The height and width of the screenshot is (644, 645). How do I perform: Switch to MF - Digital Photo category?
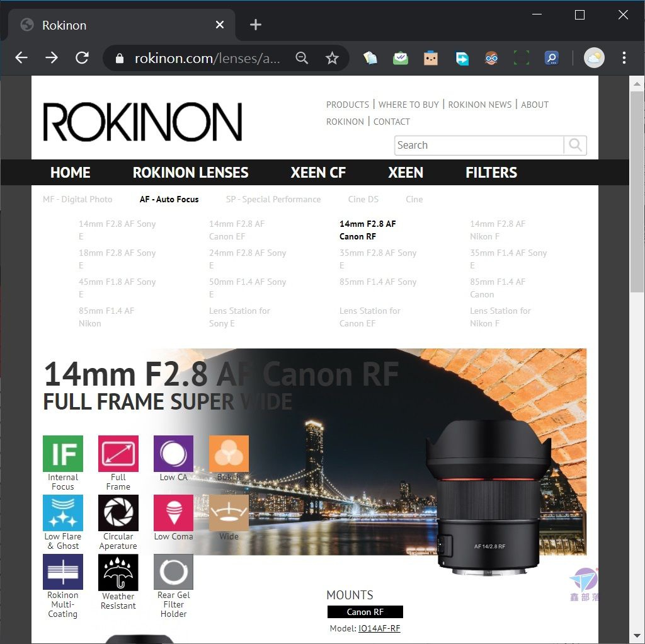77,199
